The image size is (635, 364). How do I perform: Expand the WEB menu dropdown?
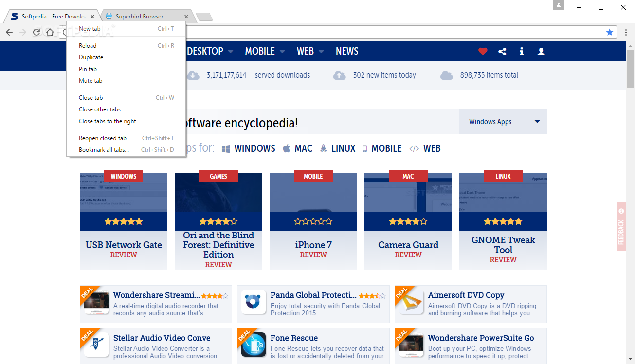pos(321,52)
